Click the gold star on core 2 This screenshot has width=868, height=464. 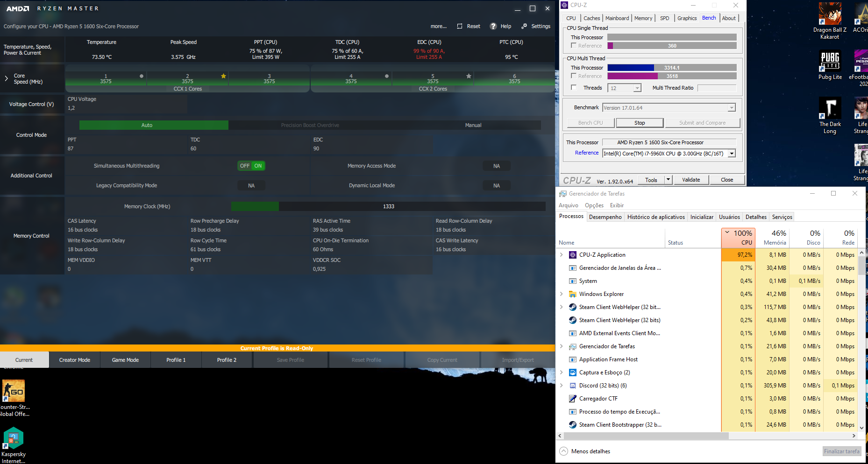point(223,76)
